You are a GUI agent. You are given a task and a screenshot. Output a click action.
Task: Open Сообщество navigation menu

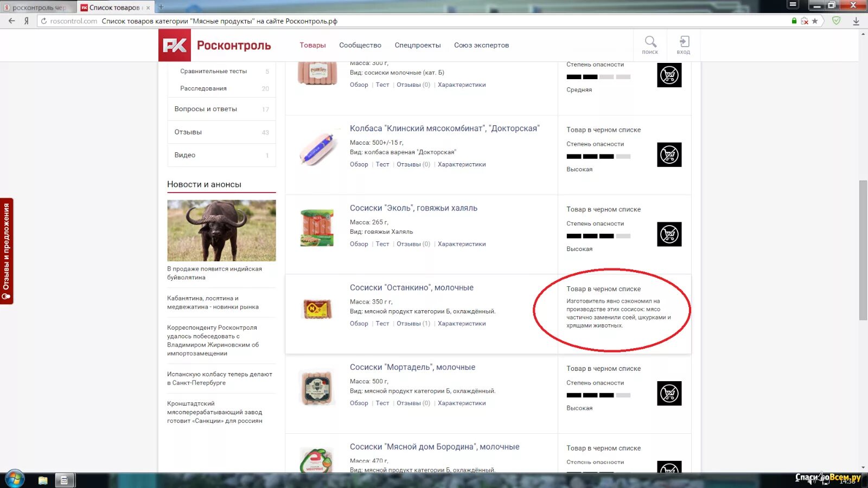click(x=360, y=46)
